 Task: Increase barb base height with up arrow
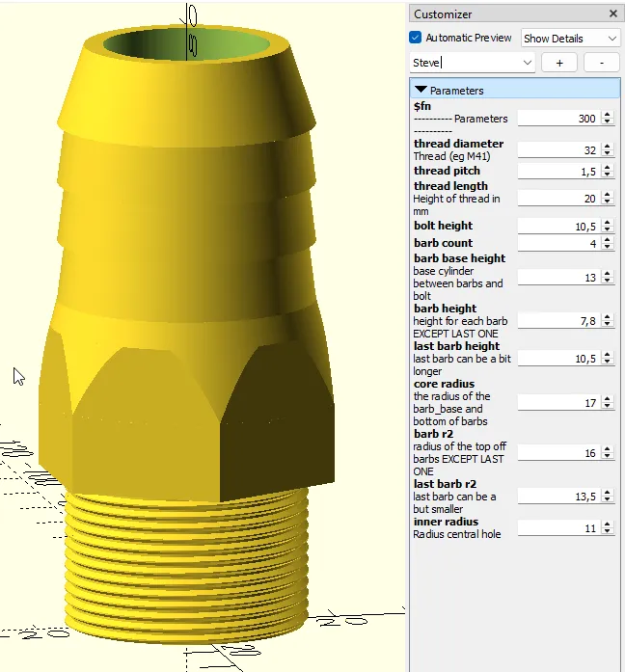607,274
